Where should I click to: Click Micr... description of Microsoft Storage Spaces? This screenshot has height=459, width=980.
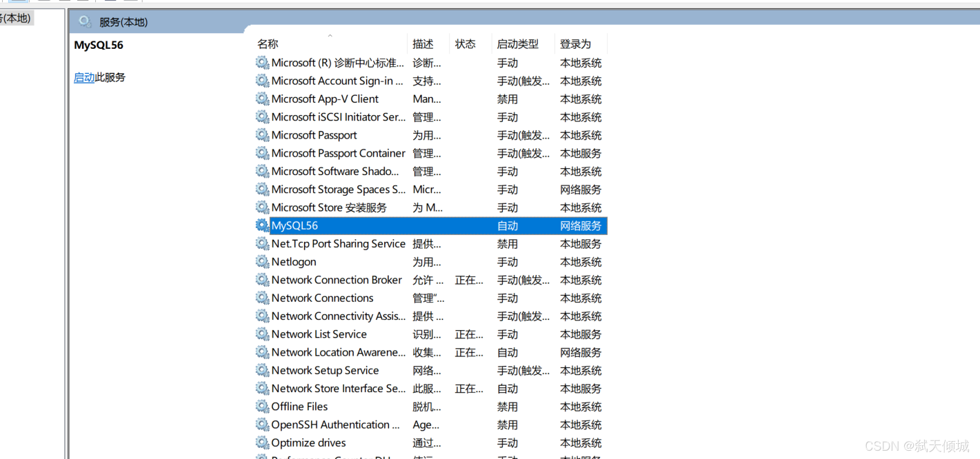pos(427,190)
